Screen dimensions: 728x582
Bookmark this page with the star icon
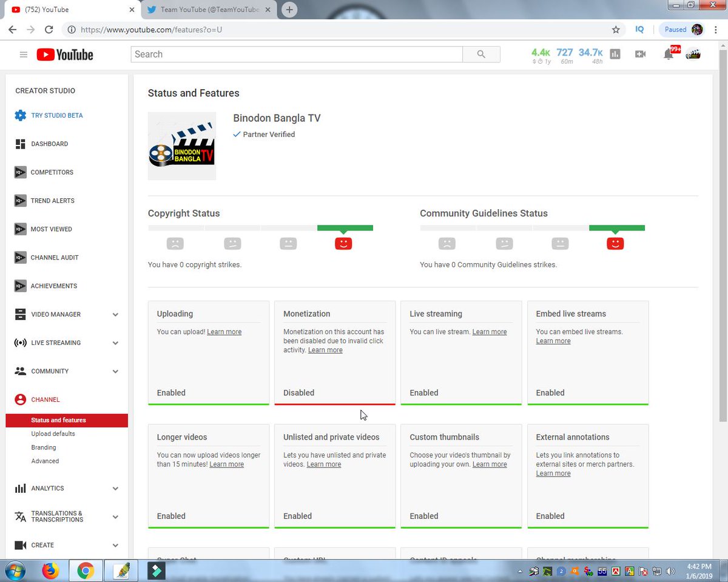click(x=616, y=29)
